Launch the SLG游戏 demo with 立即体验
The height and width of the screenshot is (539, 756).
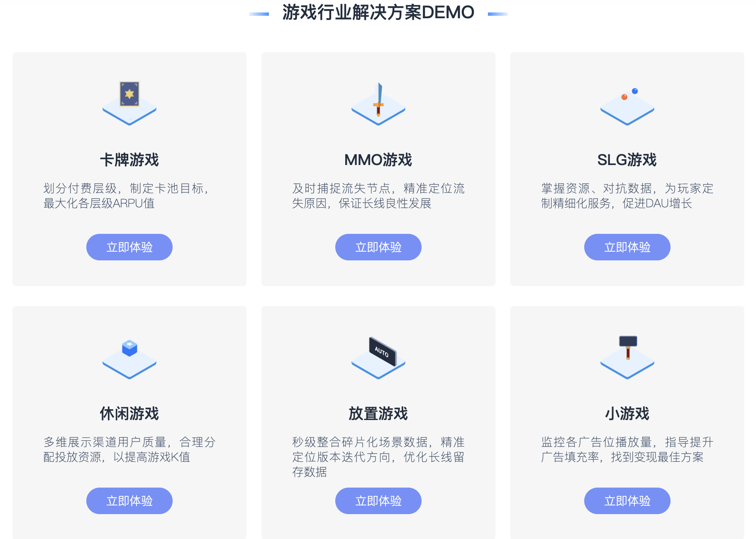627,247
